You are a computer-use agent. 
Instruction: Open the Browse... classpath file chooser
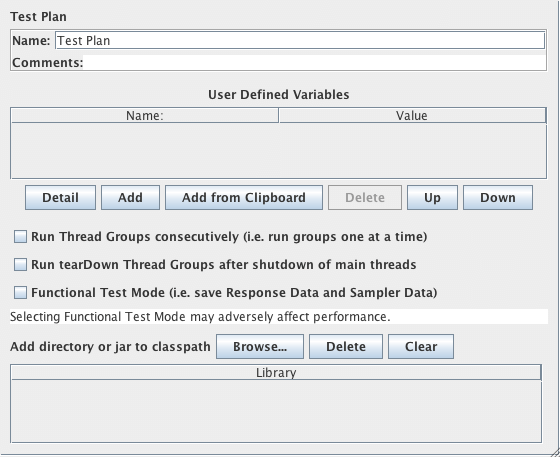click(260, 346)
